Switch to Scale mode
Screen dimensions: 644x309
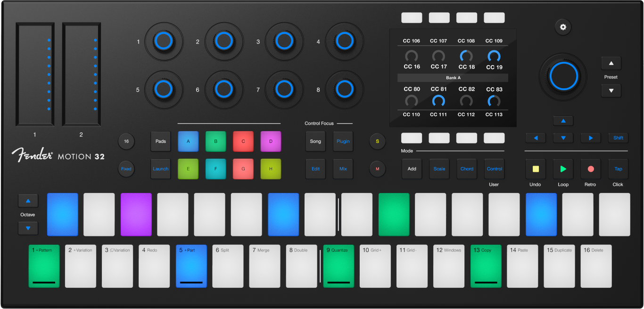pyautogui.click(x=439, y=168)
